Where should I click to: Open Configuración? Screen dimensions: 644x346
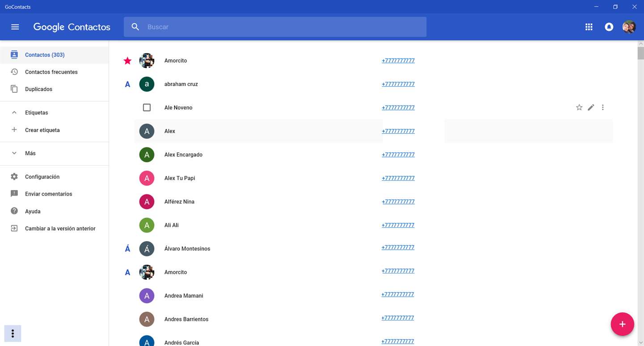click(x=54, y=177)
